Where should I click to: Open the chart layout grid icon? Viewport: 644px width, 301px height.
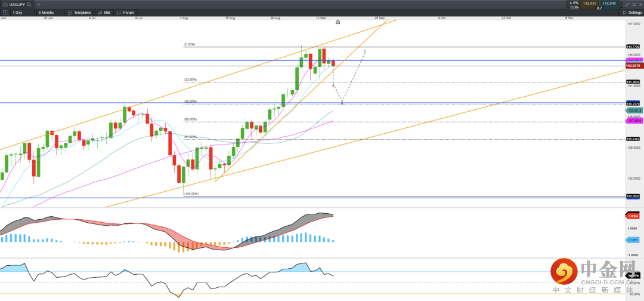coord(6,12)
